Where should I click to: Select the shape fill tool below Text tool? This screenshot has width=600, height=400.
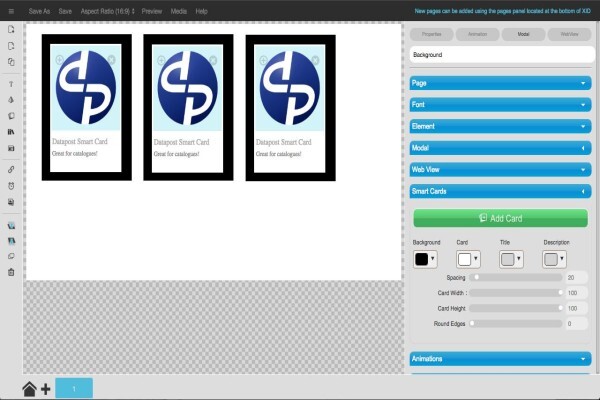tap(11, 100)
